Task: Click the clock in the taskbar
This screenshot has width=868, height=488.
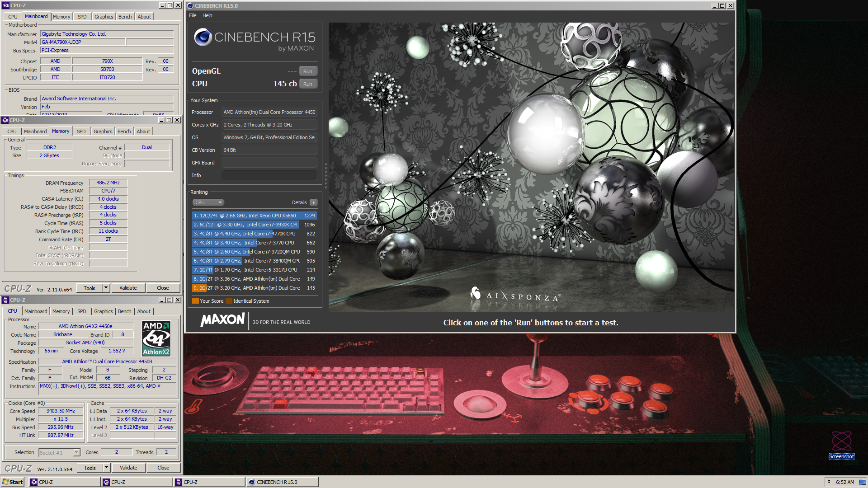Action: pos(845,482)
